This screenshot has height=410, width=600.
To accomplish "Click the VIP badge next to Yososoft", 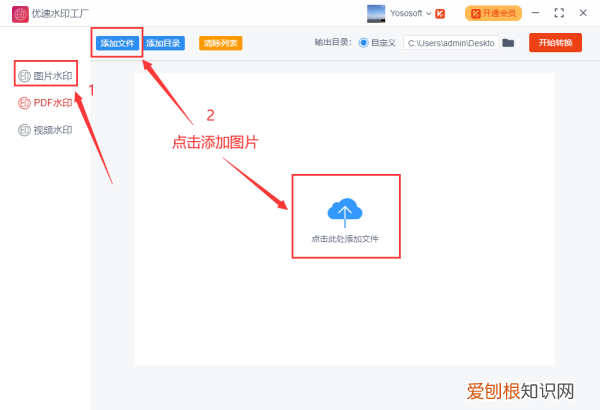I will point(440,14).
